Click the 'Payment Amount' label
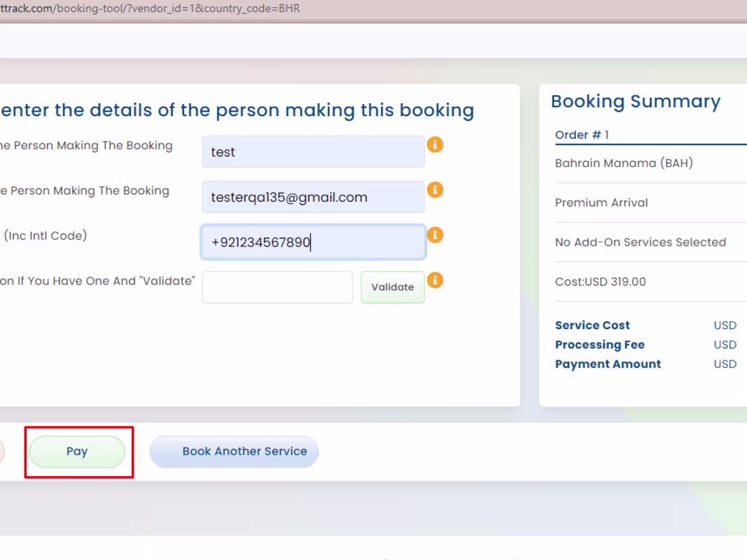 [608, 364]
